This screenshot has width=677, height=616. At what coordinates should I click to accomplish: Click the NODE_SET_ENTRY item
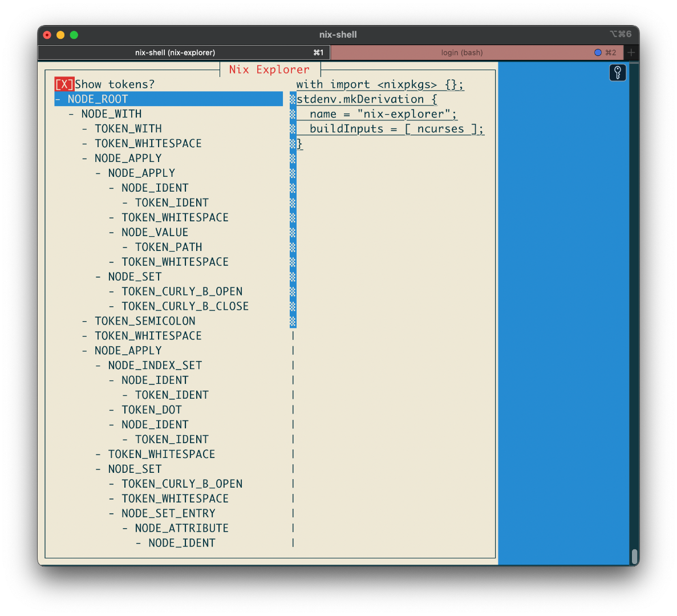point(168,513)
